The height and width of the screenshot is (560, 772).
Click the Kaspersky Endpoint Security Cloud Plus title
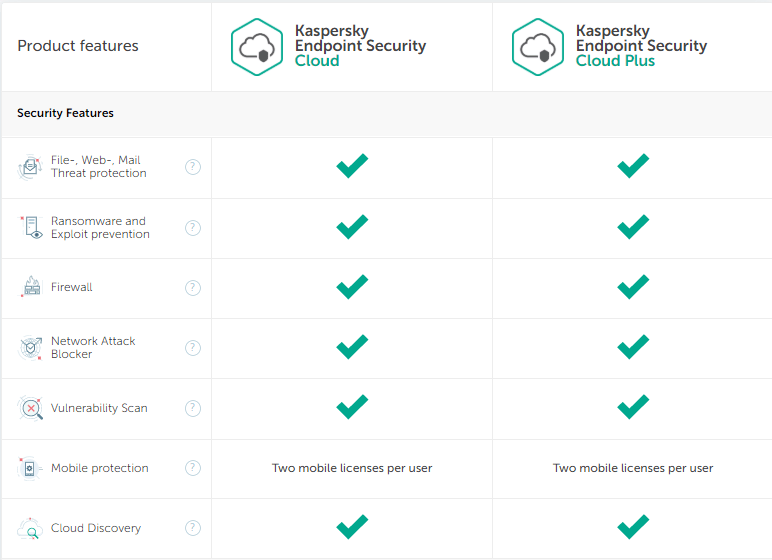642,45
